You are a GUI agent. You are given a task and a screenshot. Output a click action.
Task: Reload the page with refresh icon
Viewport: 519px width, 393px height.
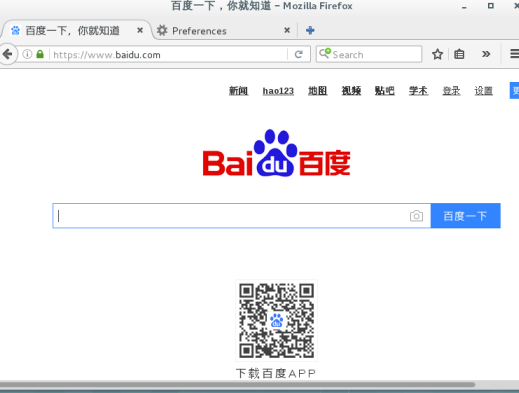click(x=299, y=54)
